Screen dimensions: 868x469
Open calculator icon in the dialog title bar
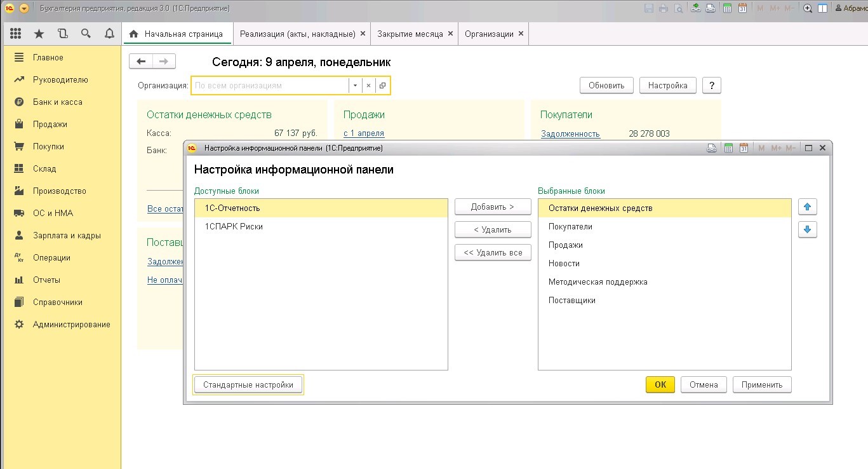coord(728,148)
